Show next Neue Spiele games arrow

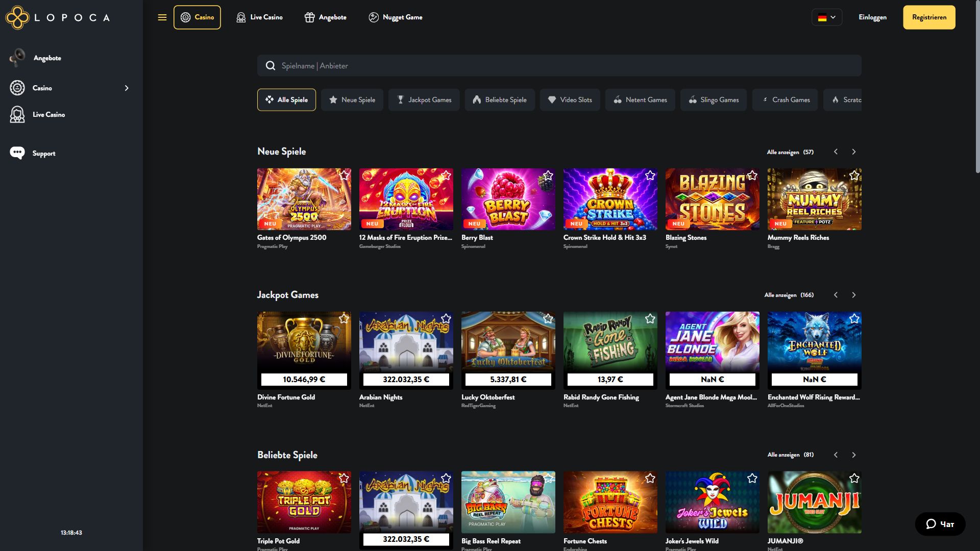coord(854,152)
